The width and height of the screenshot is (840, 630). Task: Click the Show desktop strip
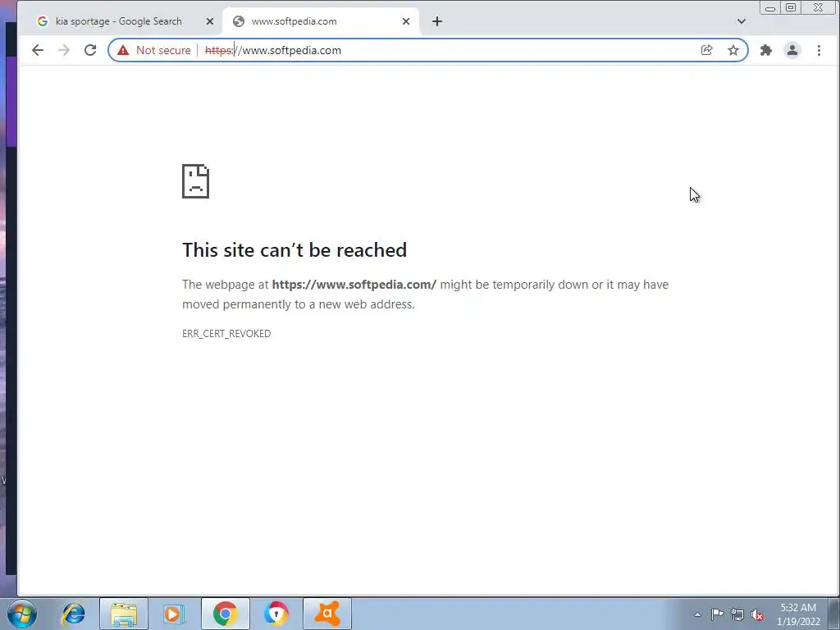(x=834, y=614)
